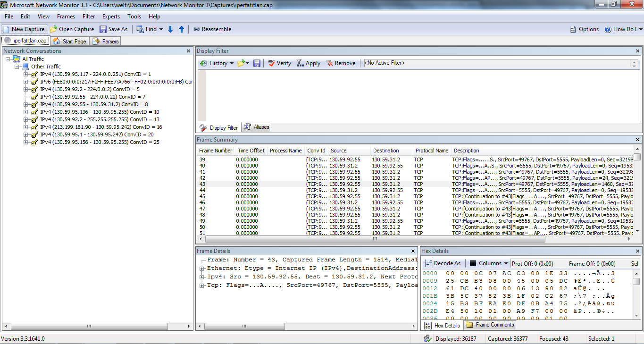Screen dimensions: 644x344
Task: Select conversation ConvID = 7
Action: [92, 97]
